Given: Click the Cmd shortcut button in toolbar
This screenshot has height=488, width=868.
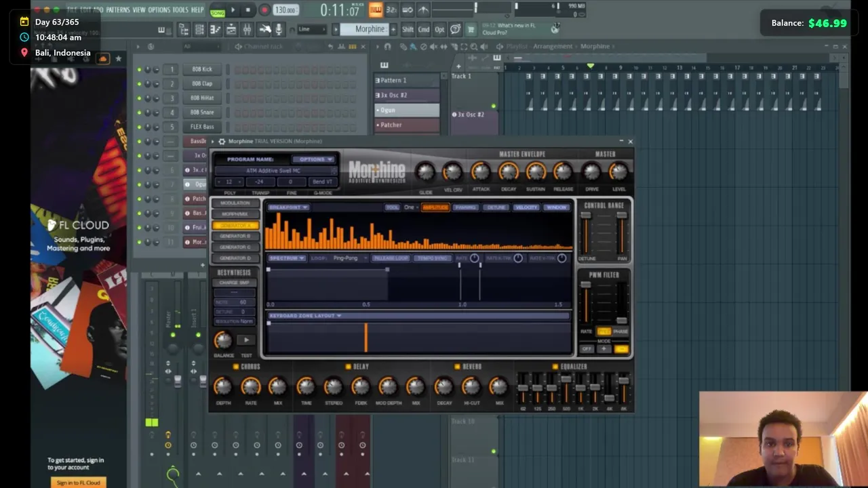Looking at the screenshot, I should (x=424, y=29).
